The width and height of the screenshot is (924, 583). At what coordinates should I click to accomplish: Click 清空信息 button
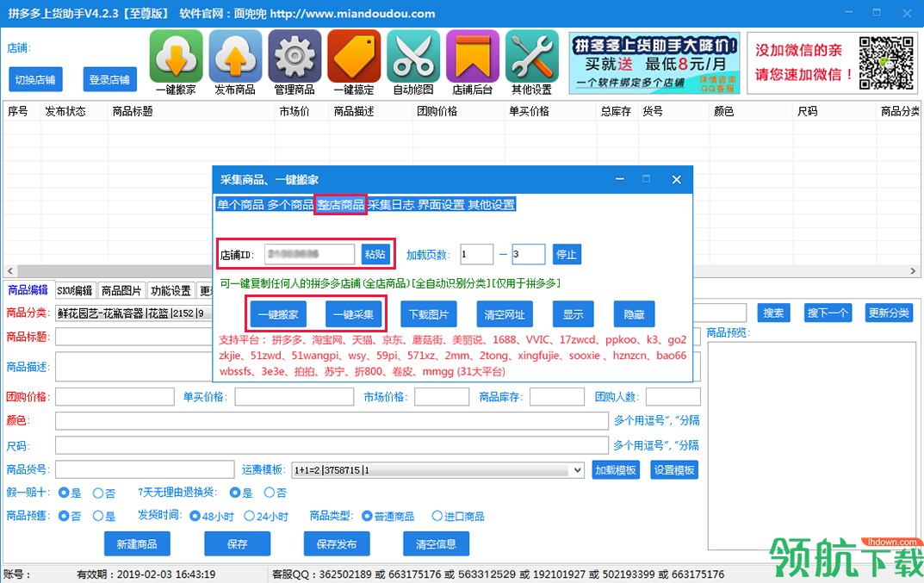click(436, 544)
